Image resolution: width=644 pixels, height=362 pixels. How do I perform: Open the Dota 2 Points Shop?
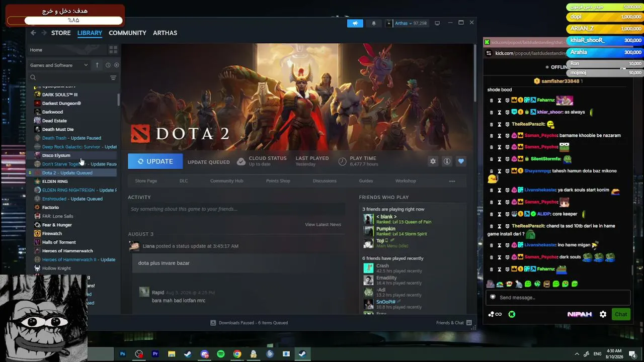(x=278, y=181)
